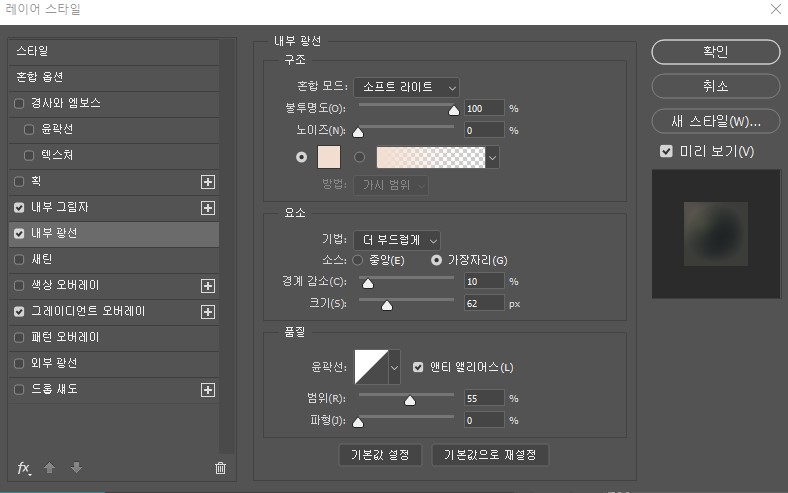Image resolution: width=788 pixels, height=493 pixels.
Task: Toggle the 미리 보기(V) checkbox
Action: click(x=666, y=151)
